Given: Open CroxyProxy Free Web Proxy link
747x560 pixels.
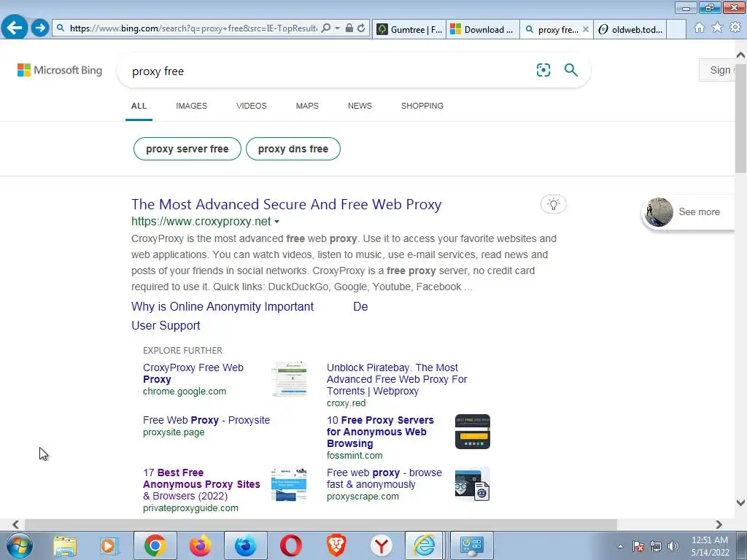Looking at the screenshot, I should click(193, 373).
